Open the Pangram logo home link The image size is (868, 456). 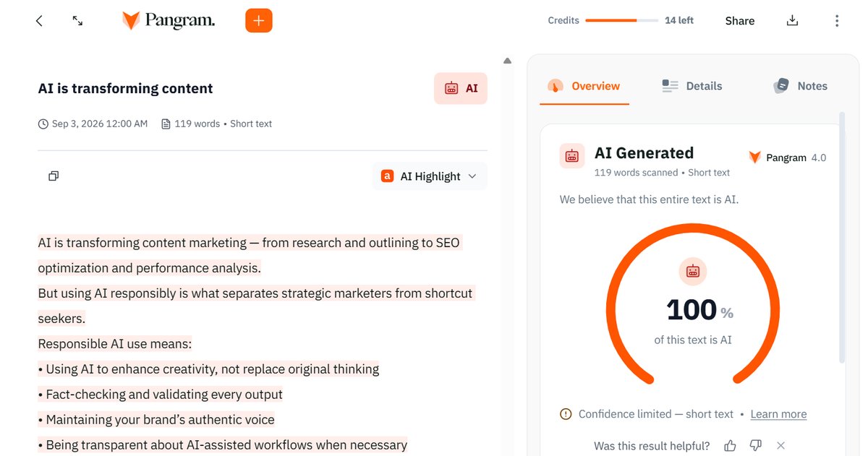[169, 21]
